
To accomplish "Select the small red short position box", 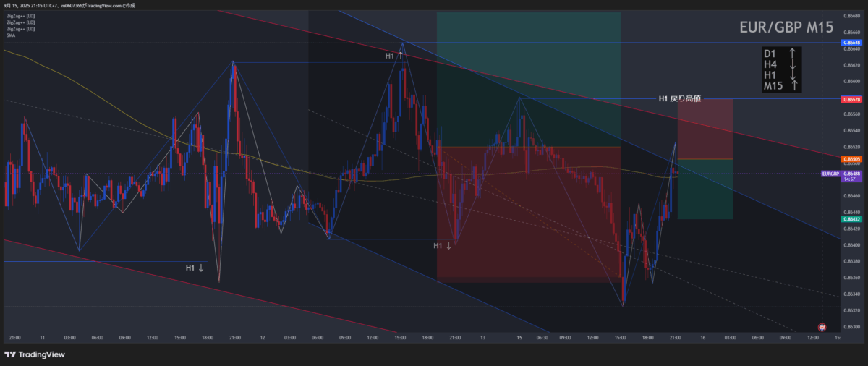I will (x=705, y=129).
